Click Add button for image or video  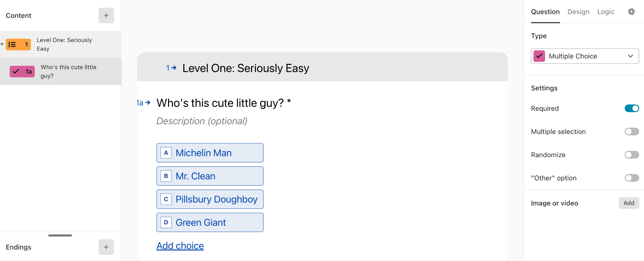pos(629,203)
